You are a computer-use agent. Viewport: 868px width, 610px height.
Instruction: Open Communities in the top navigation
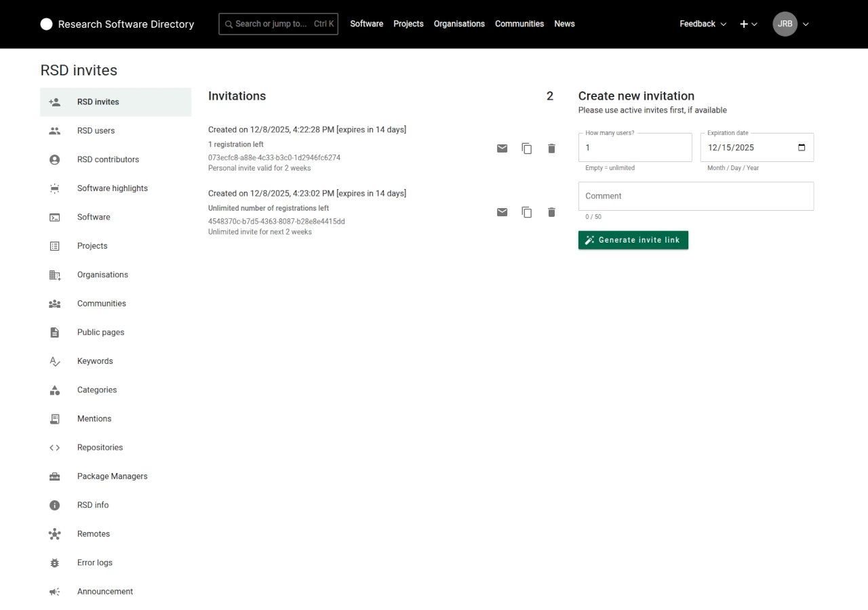tap(519, 24)
